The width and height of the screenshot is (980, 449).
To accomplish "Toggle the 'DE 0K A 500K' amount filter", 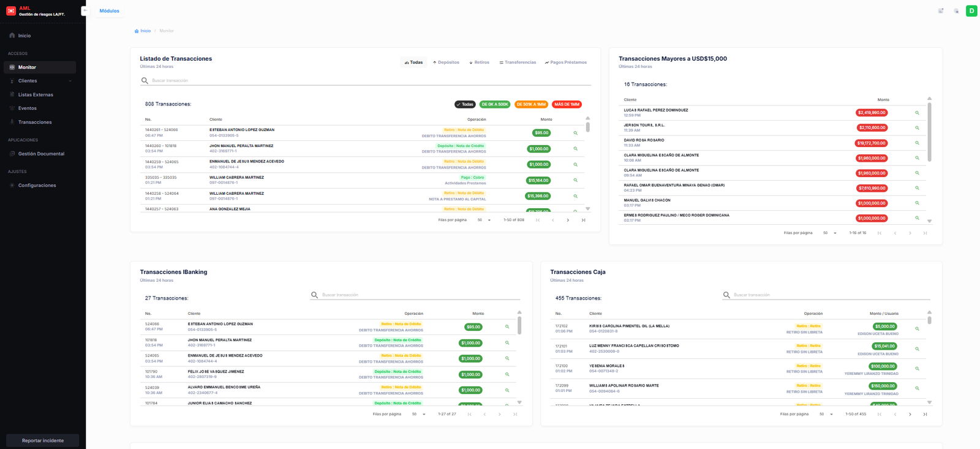I will pos(495,104).
